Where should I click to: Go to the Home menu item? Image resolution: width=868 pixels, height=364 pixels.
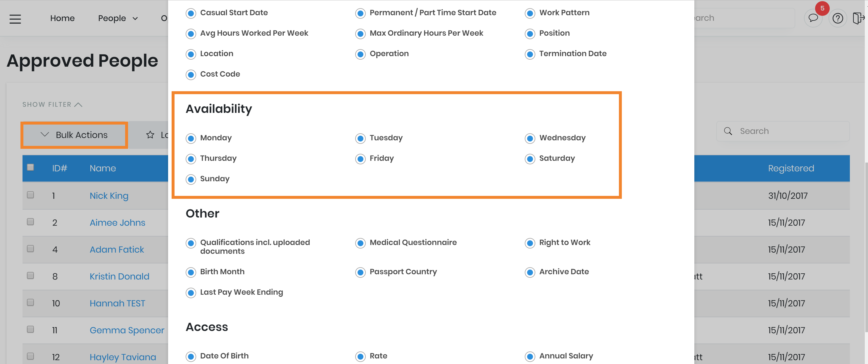[62, 18]
